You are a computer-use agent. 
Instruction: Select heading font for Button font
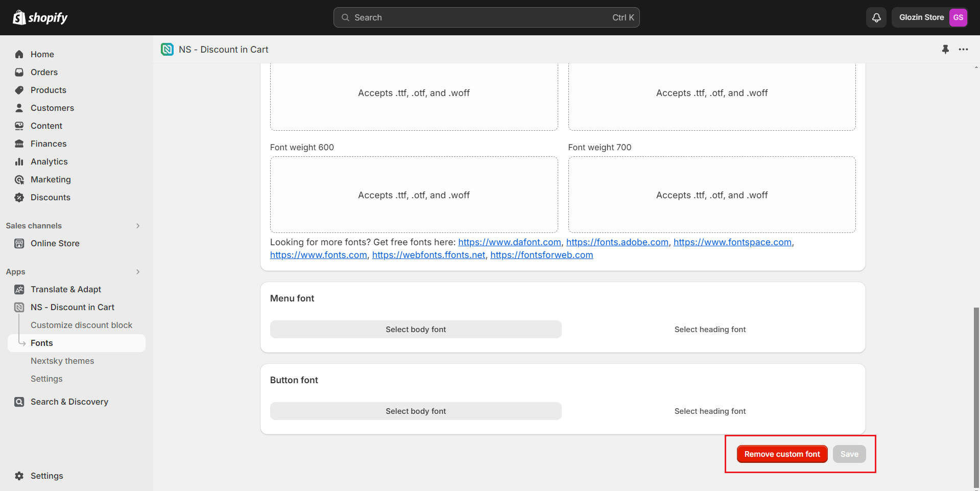click(x=710, y=411)
